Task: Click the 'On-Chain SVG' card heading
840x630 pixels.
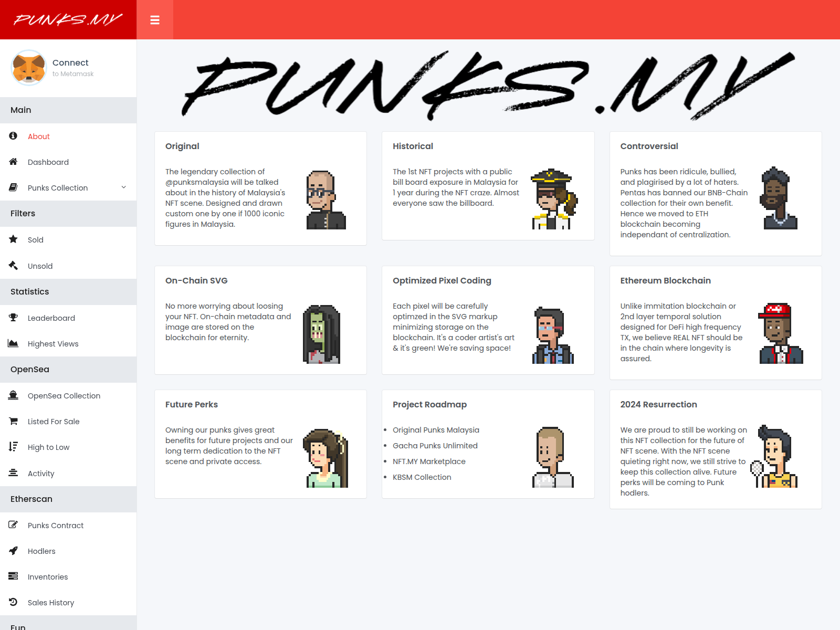Action: (x=196, y=280)
